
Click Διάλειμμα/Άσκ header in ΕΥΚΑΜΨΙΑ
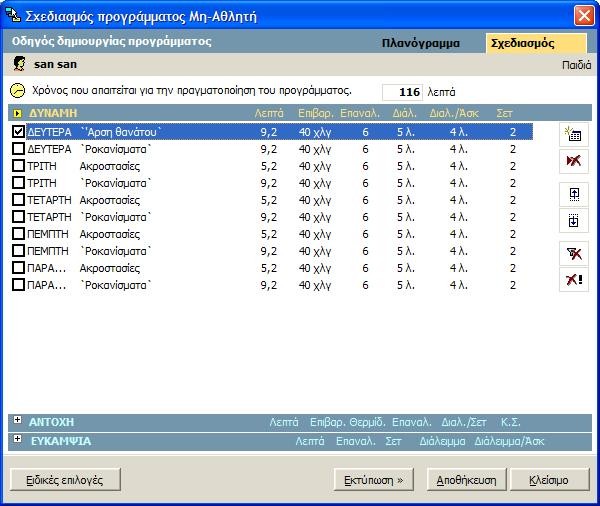509,441
